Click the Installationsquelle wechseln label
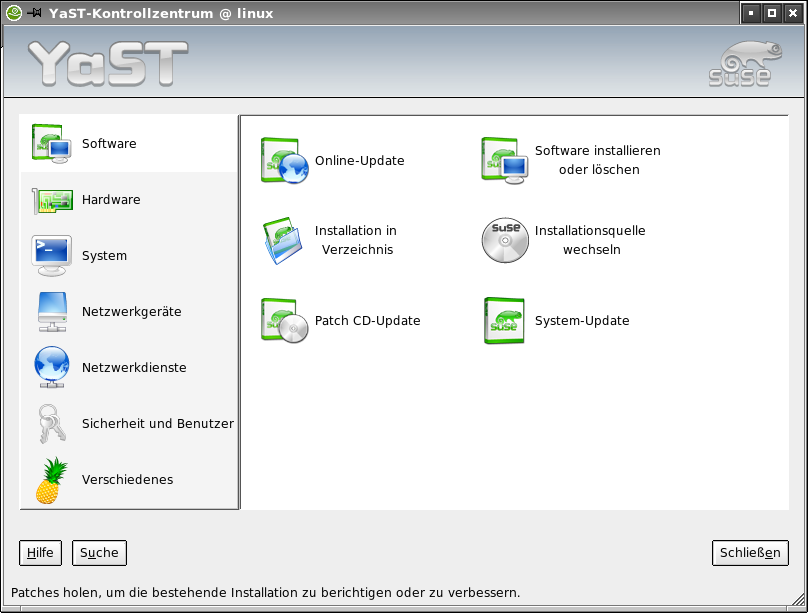Image resolution: width=808 pixels, height=613 pixels. [590, 240]
